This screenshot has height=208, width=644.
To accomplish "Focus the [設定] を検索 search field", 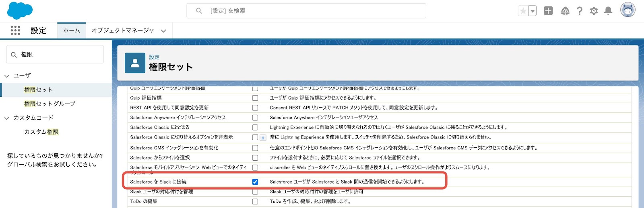I will click(x=306, y=11).
